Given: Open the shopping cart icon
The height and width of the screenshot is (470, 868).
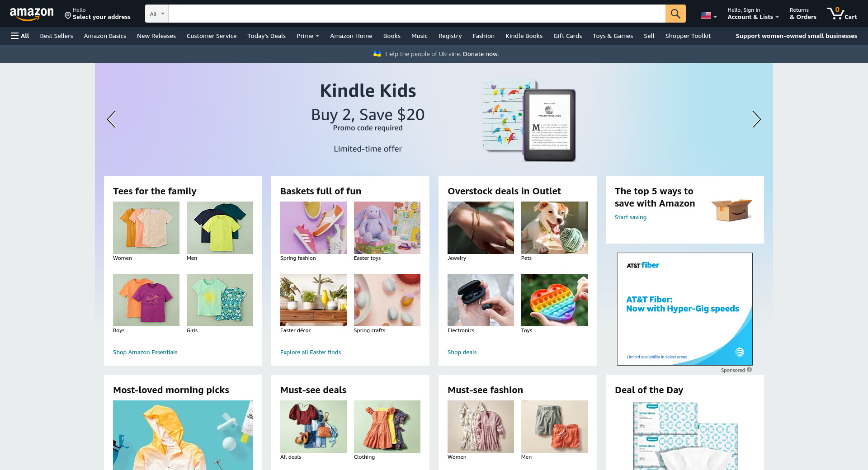Looking at the screenshot, I should click(842, 14).
